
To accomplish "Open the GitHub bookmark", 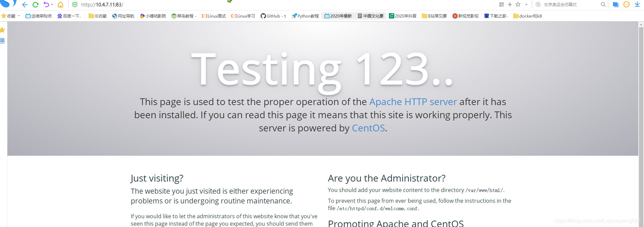I will pyautogui.click(x=273, y=16).
